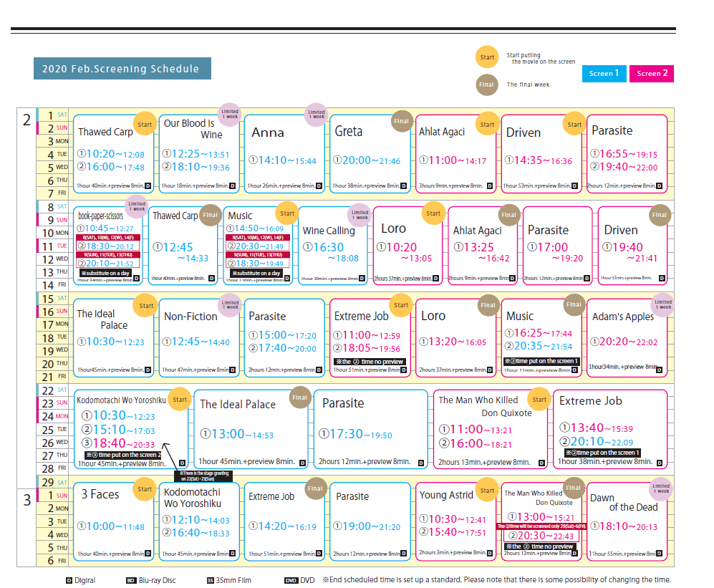This screenshot has height=588, width=714.
Task: Click the Start badge on Kodomotachi Wo Yoroshiku 10:30 card
Action: (x=180, y=400)
